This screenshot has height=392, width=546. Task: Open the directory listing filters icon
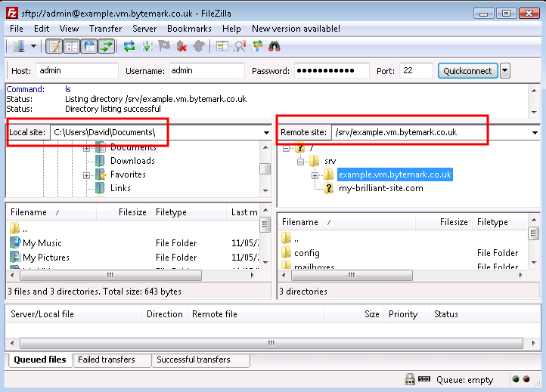[222, 46]
